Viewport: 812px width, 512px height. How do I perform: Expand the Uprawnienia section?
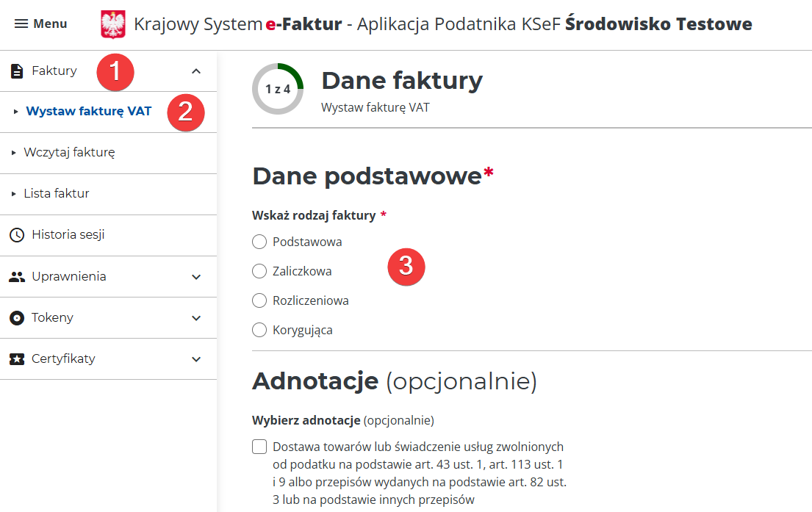tap(195, 277)
